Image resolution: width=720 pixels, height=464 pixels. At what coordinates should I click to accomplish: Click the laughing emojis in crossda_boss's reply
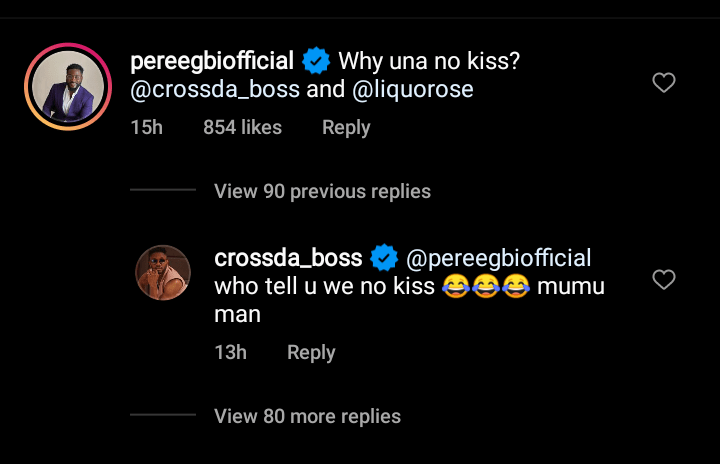coord(485,287)
